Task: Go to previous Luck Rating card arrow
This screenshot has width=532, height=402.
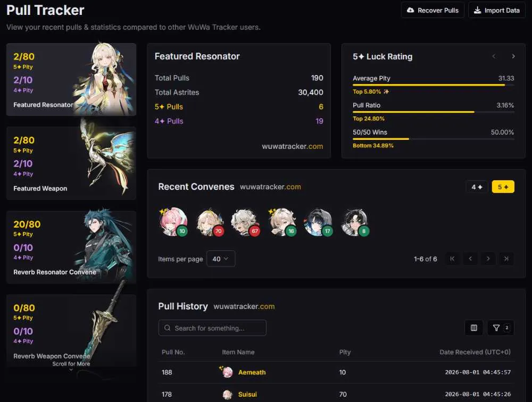Action: [494, 56]
